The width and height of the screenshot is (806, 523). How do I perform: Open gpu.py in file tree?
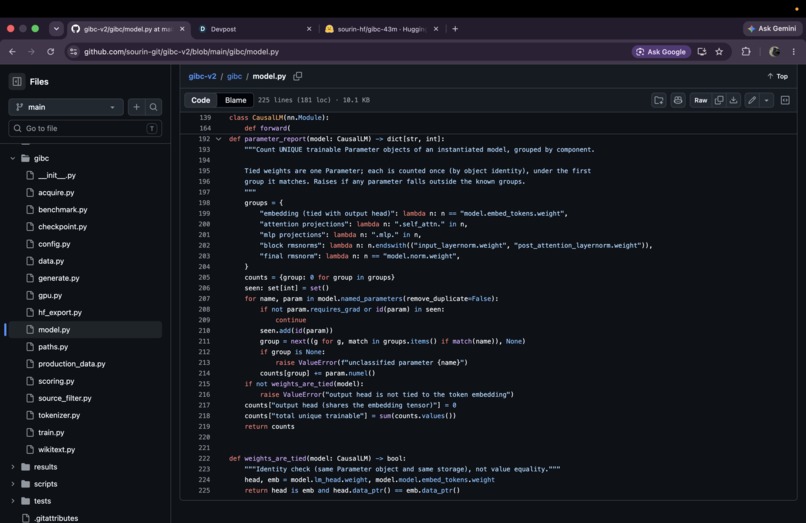click(x=50, y=295)
